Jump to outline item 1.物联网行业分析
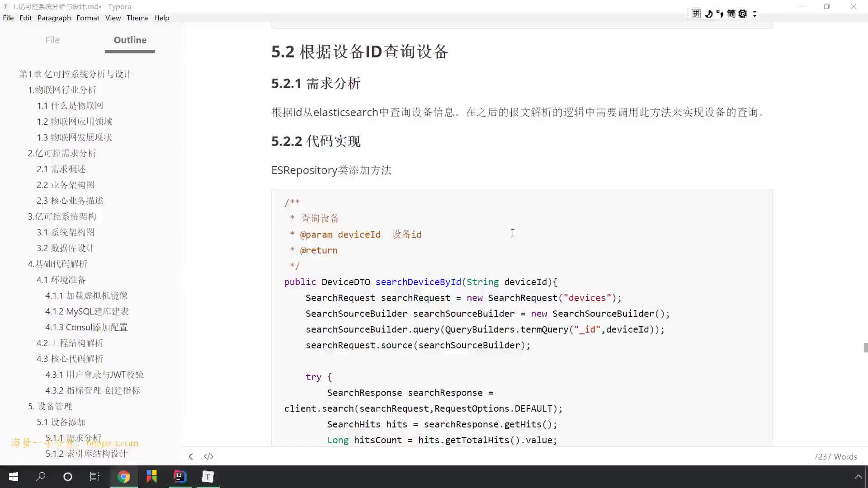868x488 pixels. coord(62,90)
